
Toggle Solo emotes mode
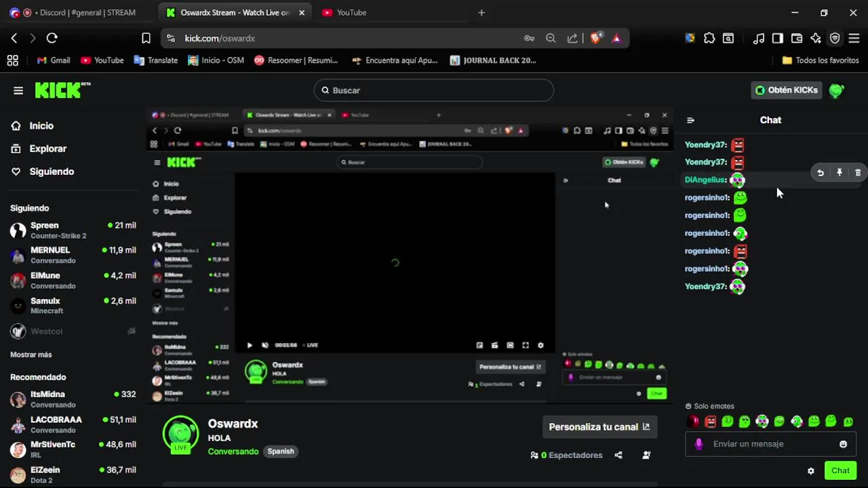point(709,406)
